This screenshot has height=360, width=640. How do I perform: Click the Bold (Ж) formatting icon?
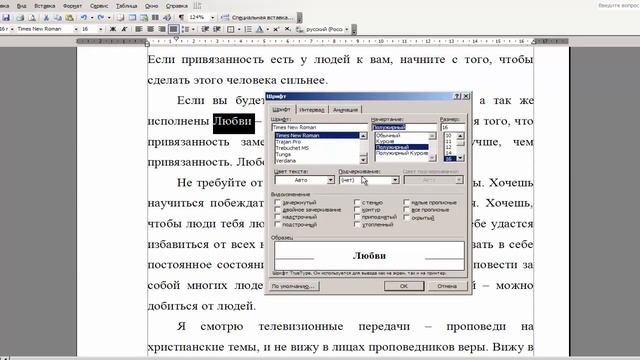(113, 29)
